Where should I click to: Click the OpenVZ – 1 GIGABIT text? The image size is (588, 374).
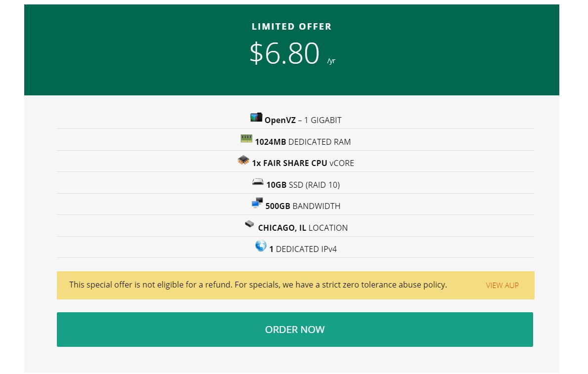[303, 120]
